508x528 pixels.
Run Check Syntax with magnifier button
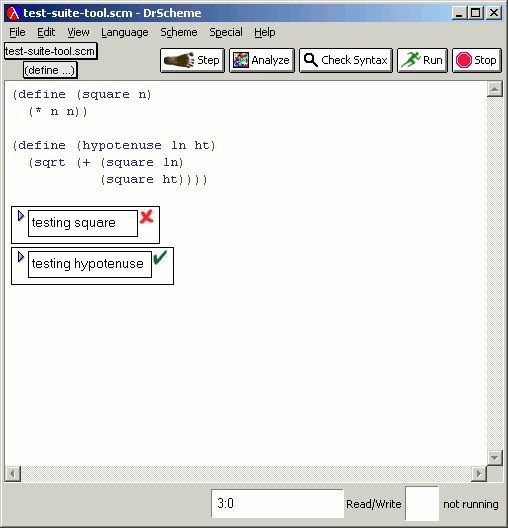(x=346, y=60)
